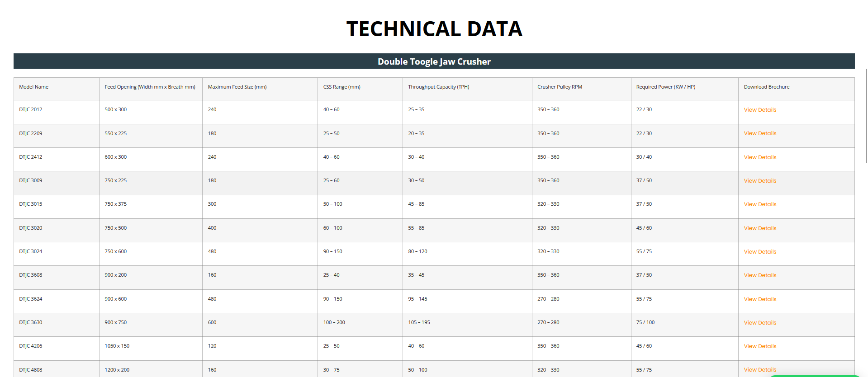View details for DTJC 4206 model
This screenshot has height=377, width=868.
pos(759,346)
